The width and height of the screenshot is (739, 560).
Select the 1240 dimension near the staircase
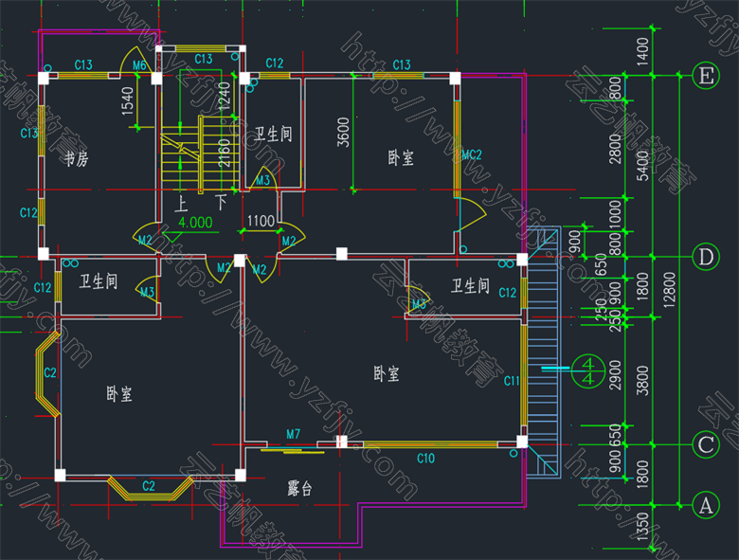click(225, 96)
